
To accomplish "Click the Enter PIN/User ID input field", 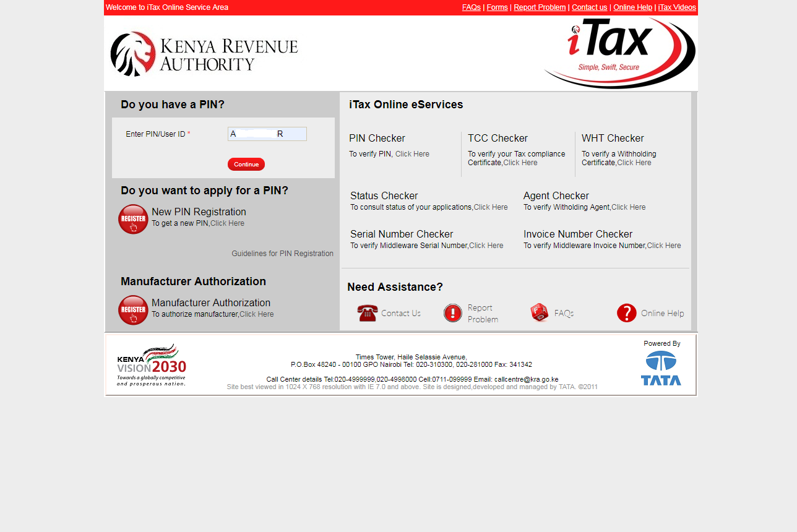I will (x=267, y=134).
